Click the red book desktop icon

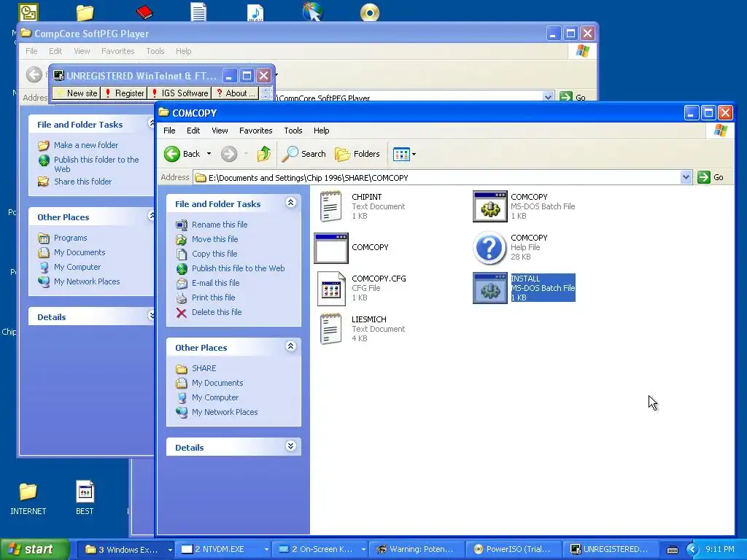pos(144,12)
